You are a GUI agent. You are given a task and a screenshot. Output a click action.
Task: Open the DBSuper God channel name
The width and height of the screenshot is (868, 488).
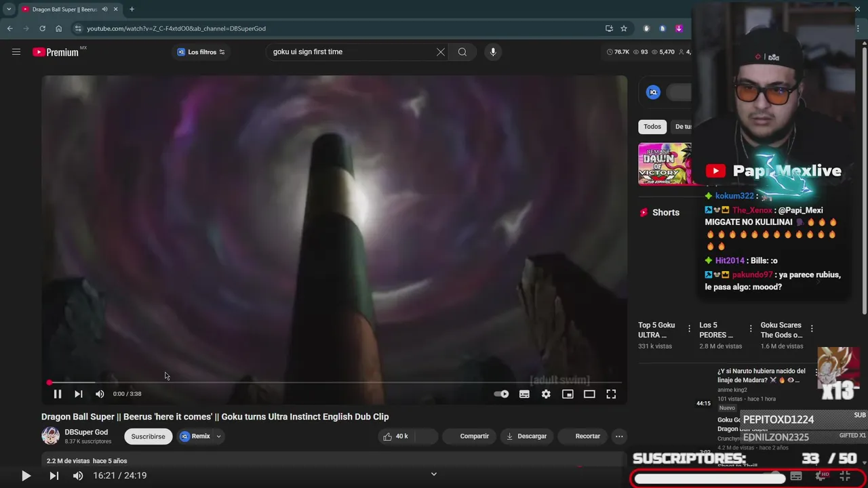[x=86, y=432]
